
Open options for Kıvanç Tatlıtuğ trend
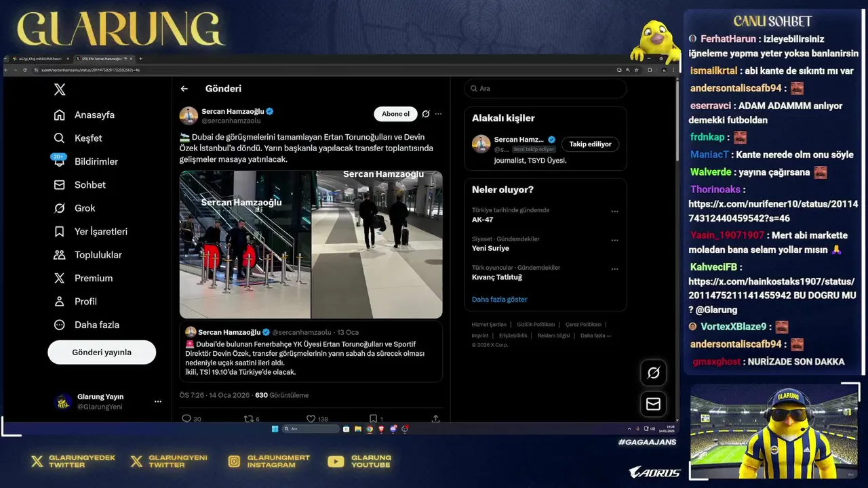tap(614, 269)
